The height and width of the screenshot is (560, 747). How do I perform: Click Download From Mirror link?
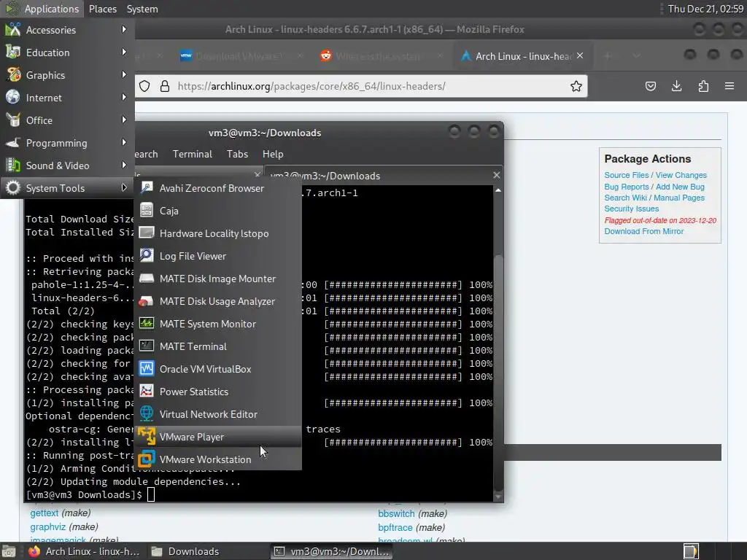[644, 231]
